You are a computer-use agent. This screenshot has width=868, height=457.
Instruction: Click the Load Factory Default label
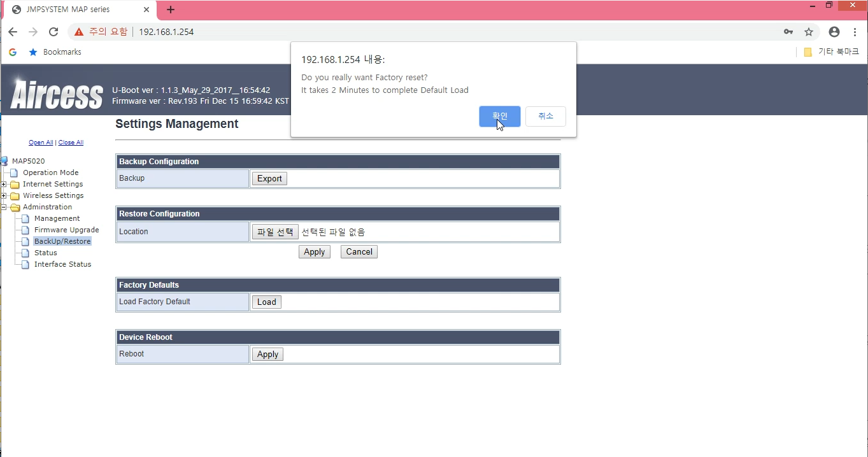click(155, 302)
